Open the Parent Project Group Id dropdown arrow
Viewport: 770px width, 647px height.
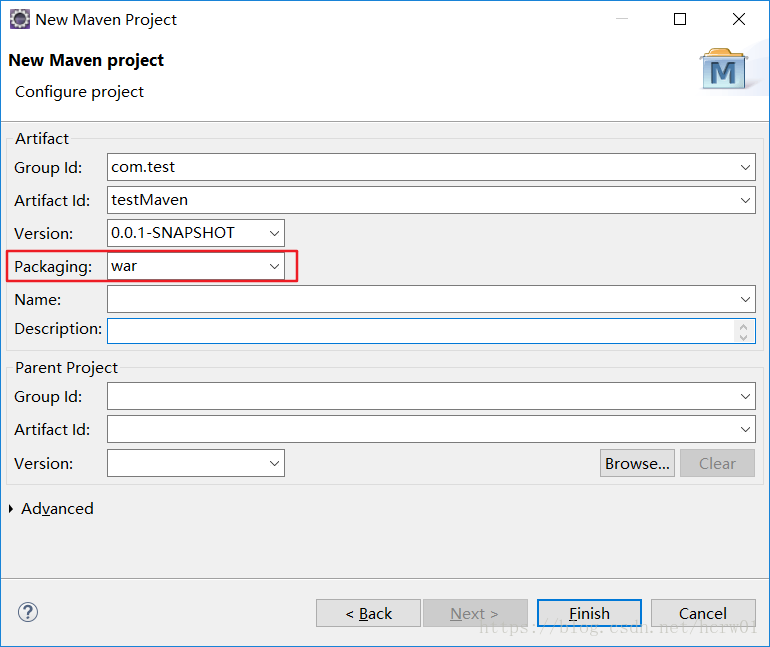[745, 396]
